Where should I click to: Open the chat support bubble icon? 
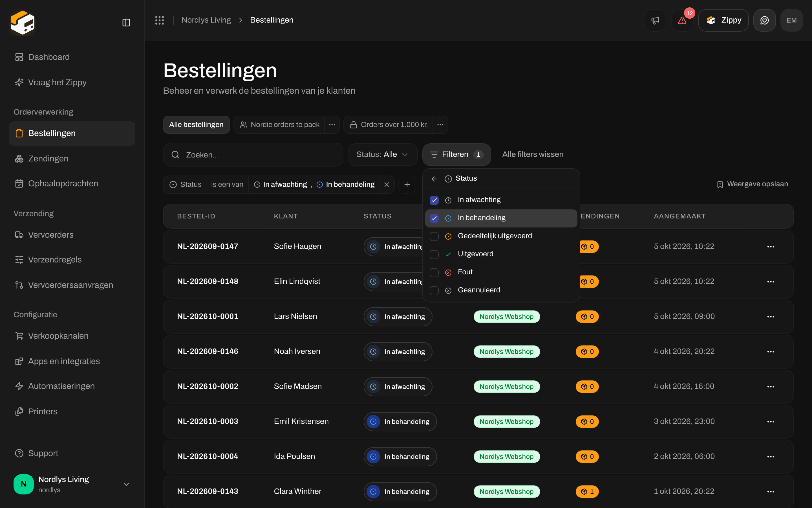(x=764, y=20)
